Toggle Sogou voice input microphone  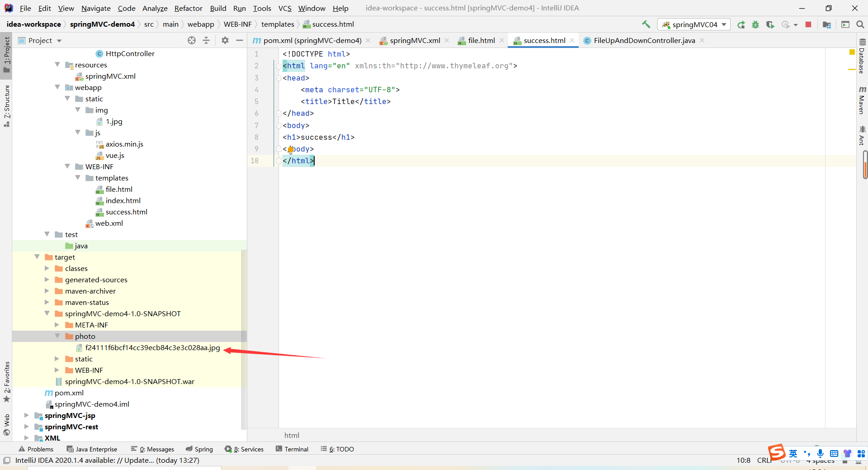[820, 453]
